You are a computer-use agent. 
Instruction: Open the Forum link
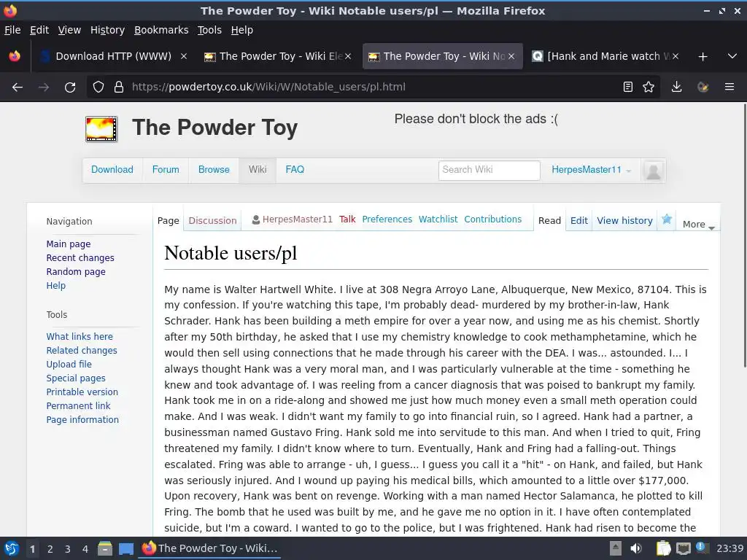166,169
